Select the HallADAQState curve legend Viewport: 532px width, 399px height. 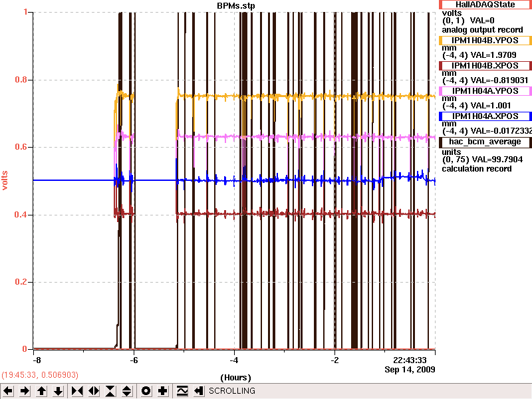pyautogui.click(x=485, y=5)
